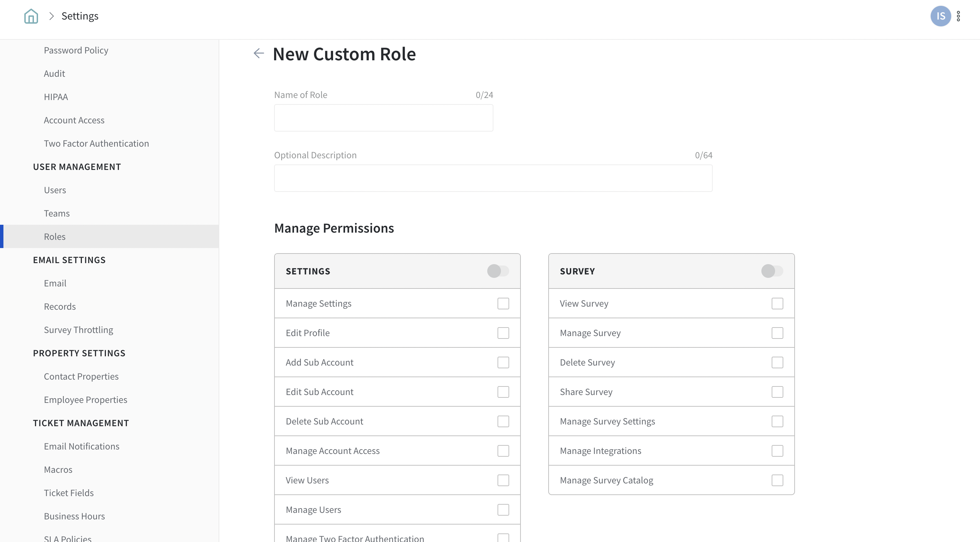
Task: Go to Two Factor Authentication settings
Action: 96,144
